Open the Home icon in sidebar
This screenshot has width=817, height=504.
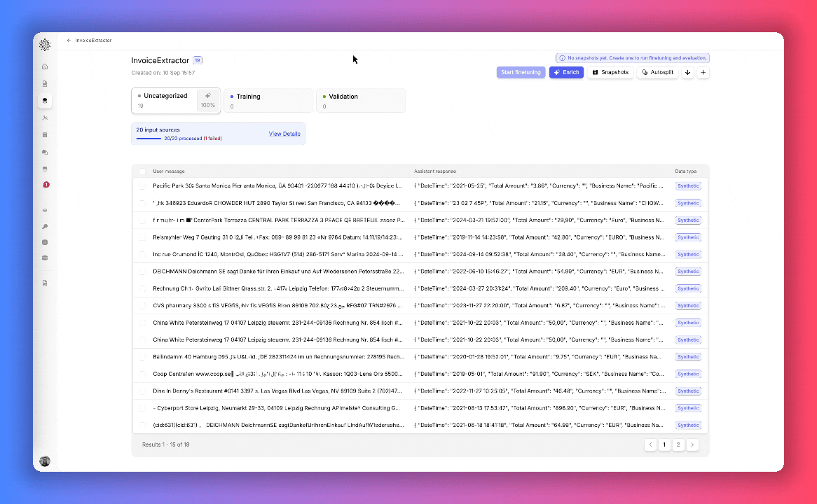(45, 66)
